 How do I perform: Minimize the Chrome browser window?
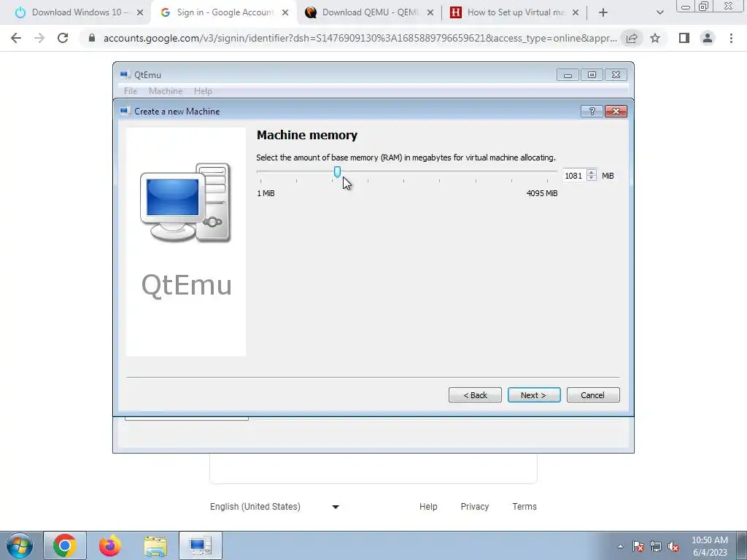click(686, 6)
